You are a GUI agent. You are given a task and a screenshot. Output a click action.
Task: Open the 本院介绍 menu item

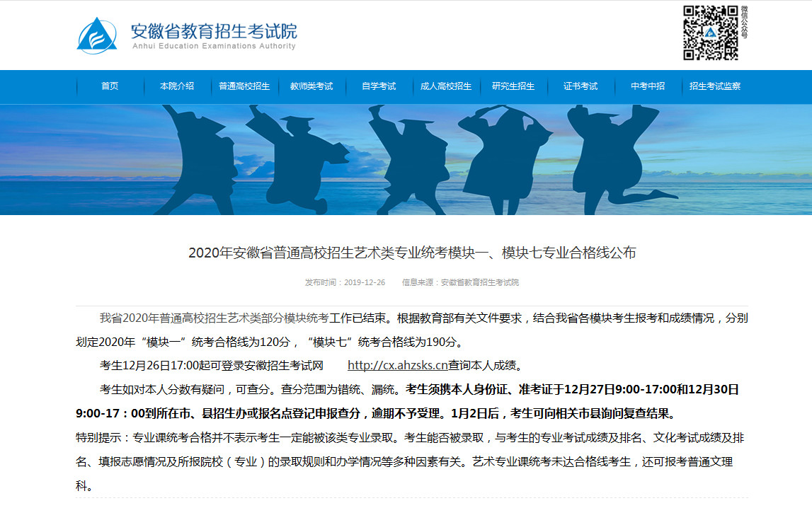177,86
